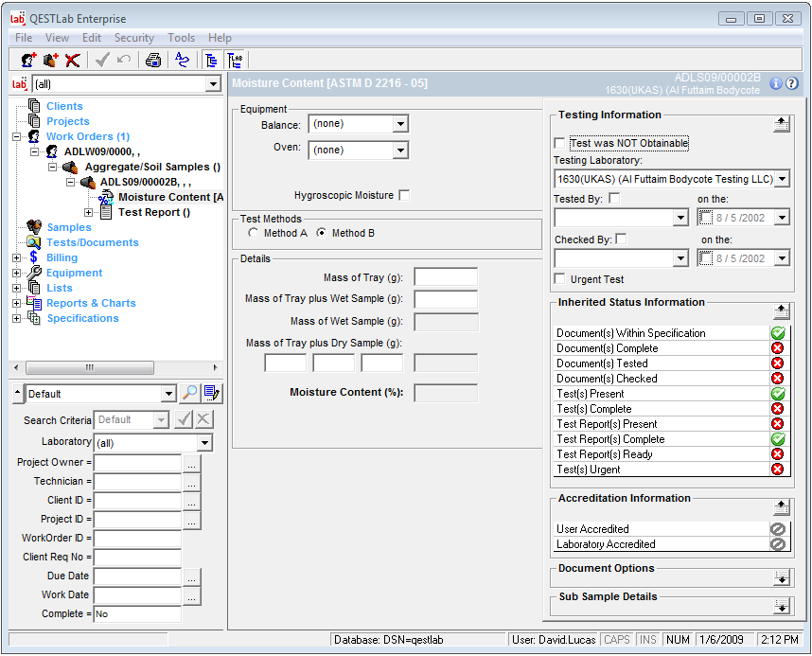Click the blue info icon in header

pos(776,83)
